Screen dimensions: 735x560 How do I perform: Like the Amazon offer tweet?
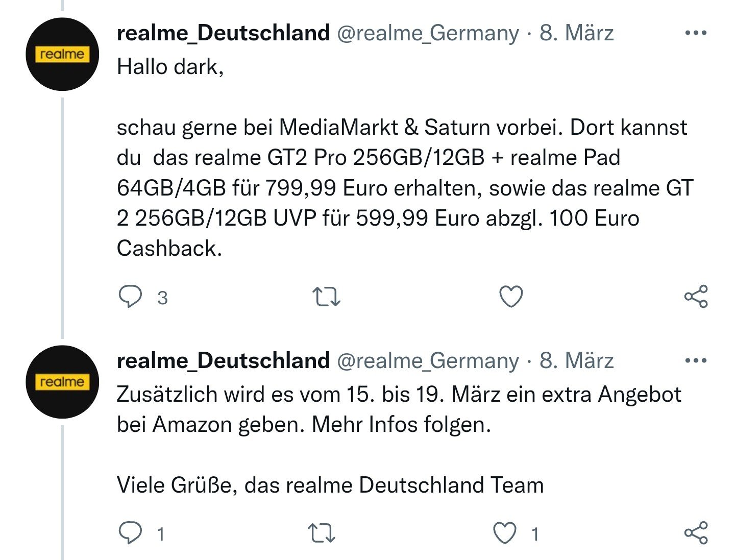click(505, 533)
